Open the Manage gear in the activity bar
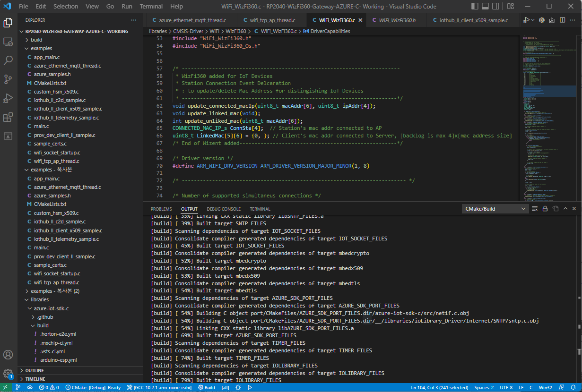This screenshot has width=582, height=392. pyautogui.click(x=8, y=374)
